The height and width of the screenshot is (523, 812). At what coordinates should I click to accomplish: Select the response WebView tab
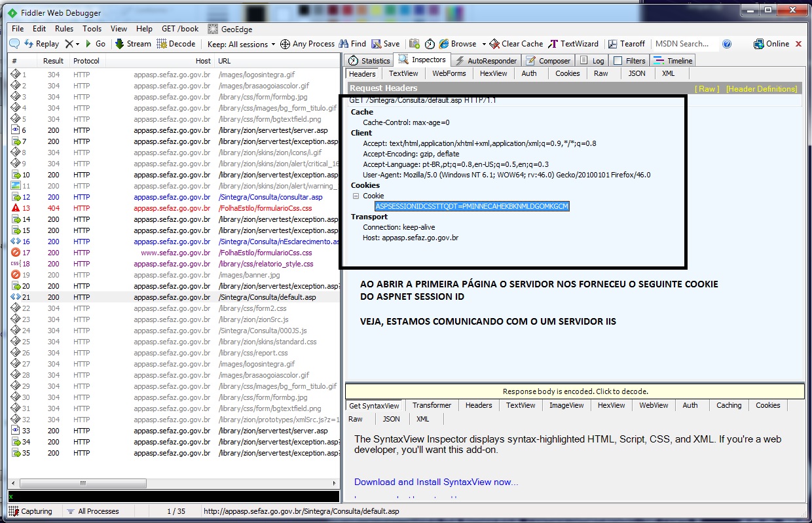(654, 405)
